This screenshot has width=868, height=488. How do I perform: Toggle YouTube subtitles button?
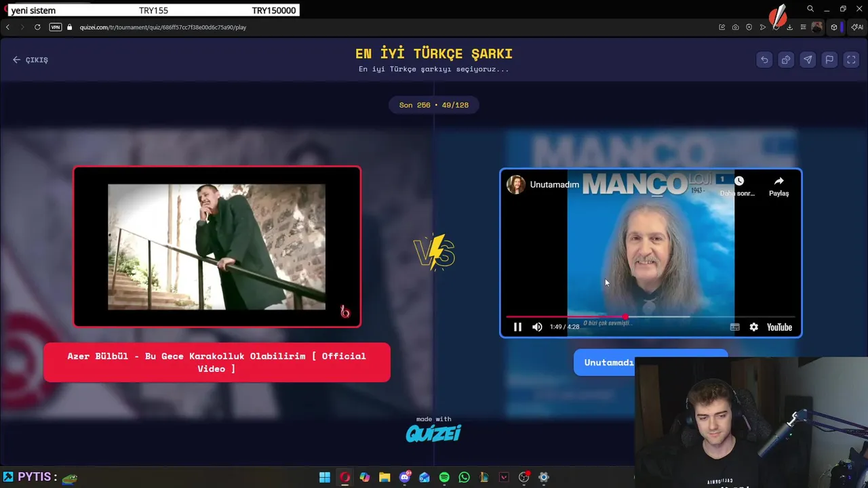[x=734, y=327]
